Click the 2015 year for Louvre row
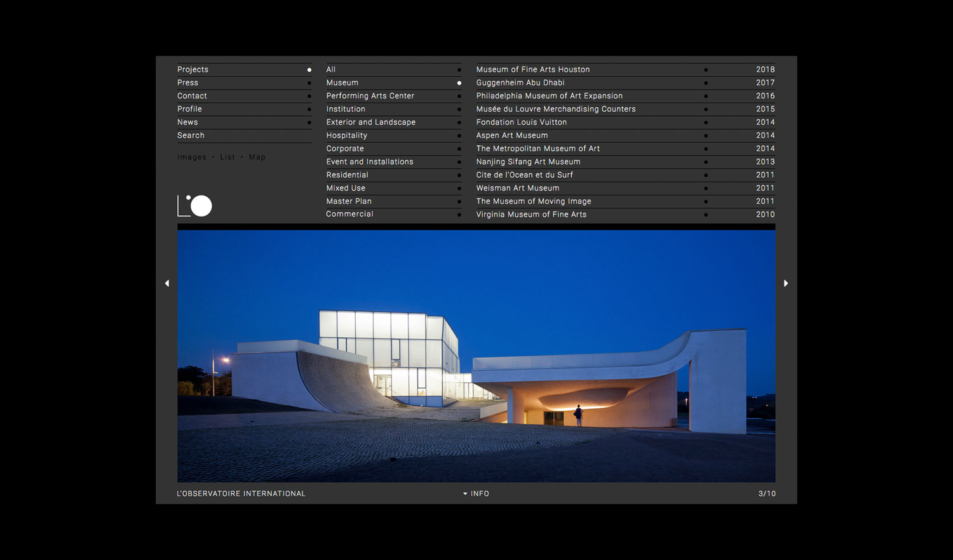This screenshot has height=560, width=953. click(x=766, y=109)
